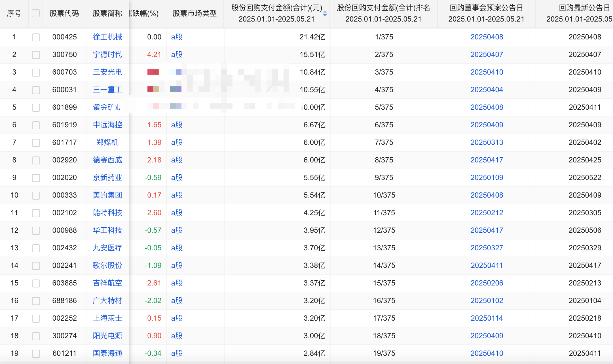Select latest announcement date 20250506

tap(585, 230)
